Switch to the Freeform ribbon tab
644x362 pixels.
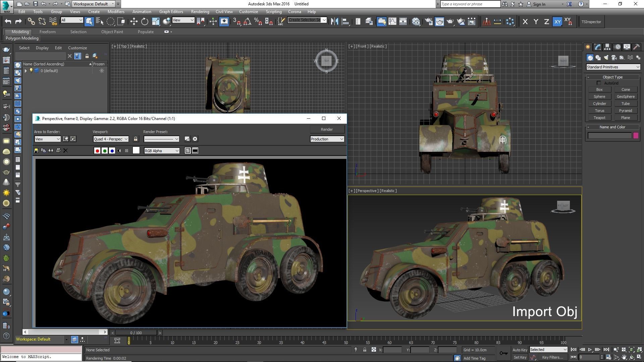pyautogui.click(x=48, y=32)
